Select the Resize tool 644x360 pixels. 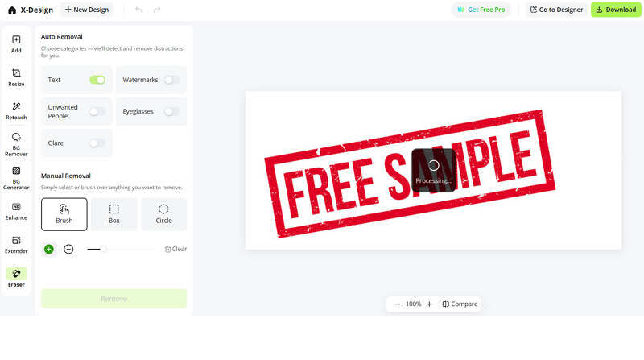(x=16, y=77)
